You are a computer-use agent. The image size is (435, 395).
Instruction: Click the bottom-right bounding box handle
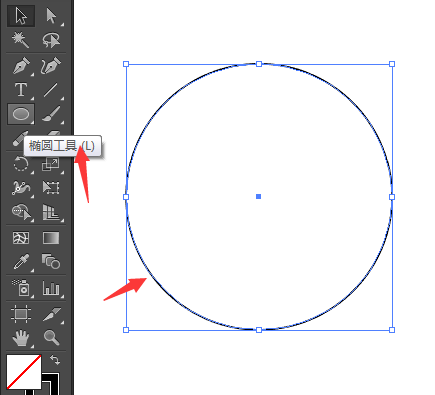[392, 330]
